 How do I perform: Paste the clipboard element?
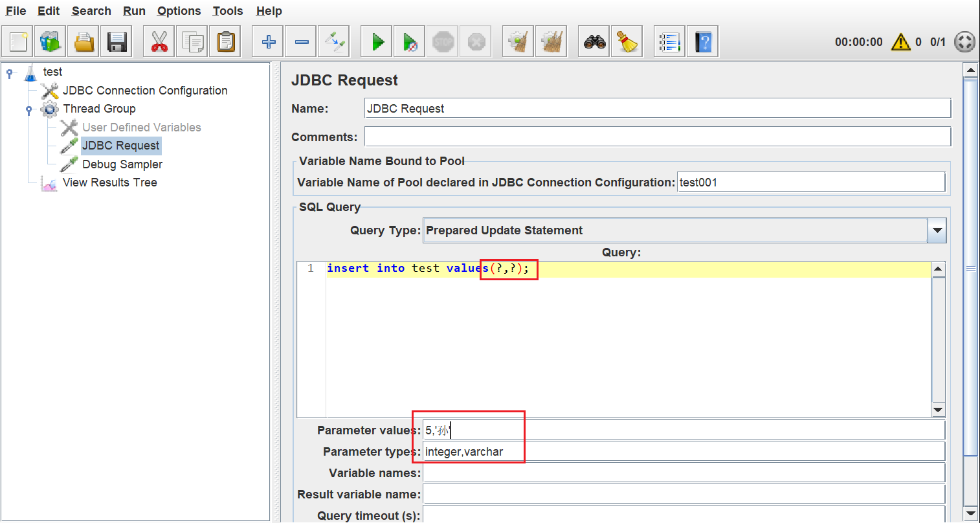[x=225, y=42]
